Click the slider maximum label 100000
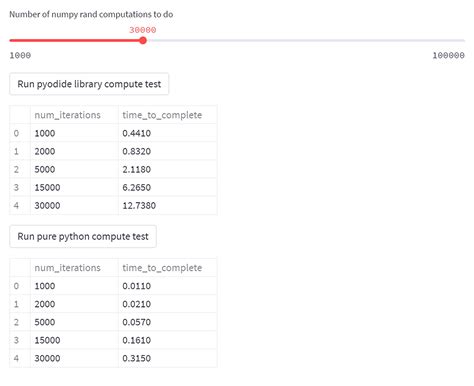 [x=448, y=55]
